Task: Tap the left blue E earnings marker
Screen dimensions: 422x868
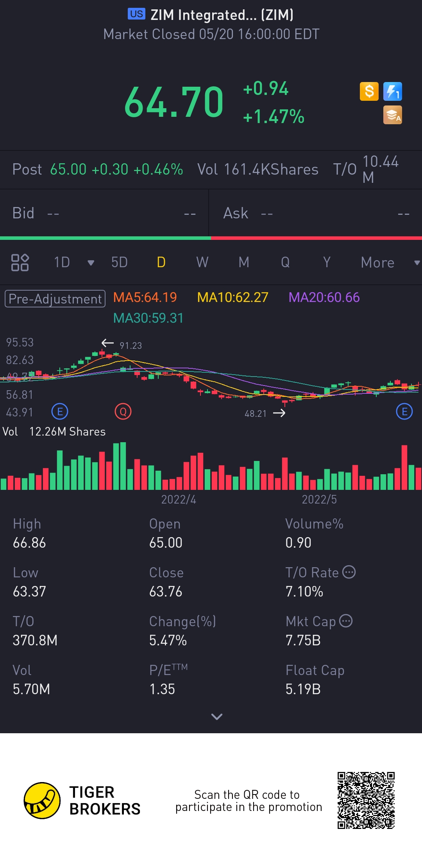Action: click(60, 411)
